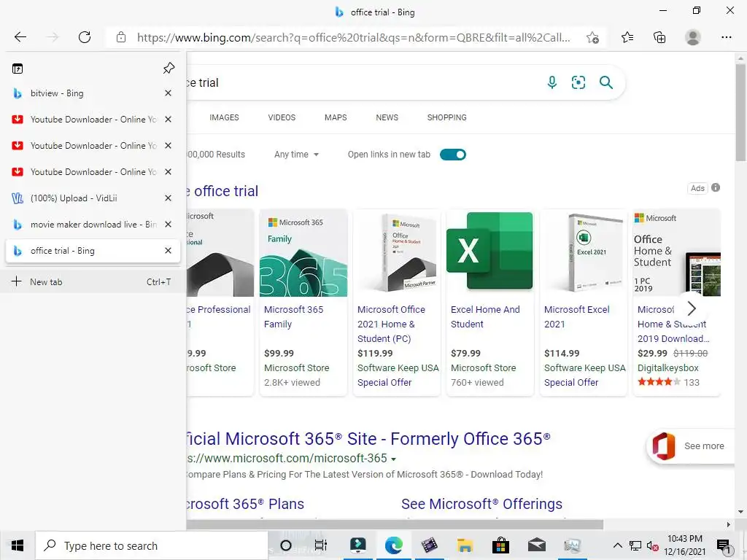Show ad info icon beside Ads
Viewport: 747px width, 560px height.
(x=716, y=187)
